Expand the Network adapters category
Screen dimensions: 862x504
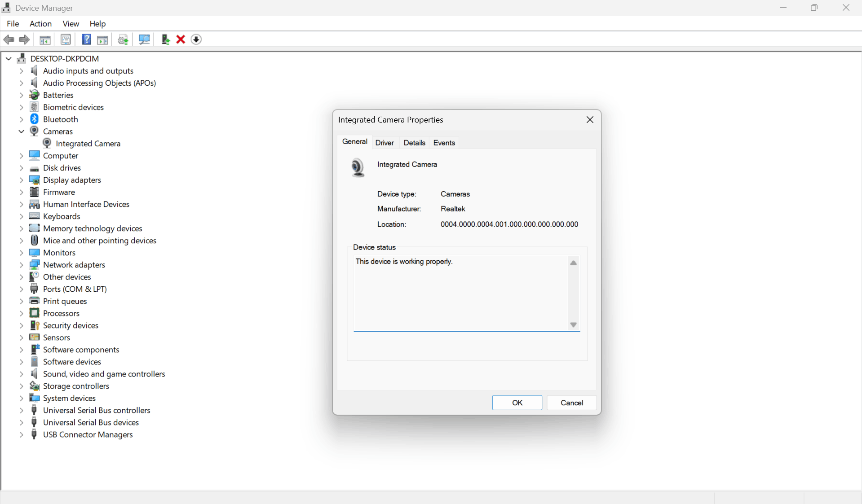tap(21, 265)
